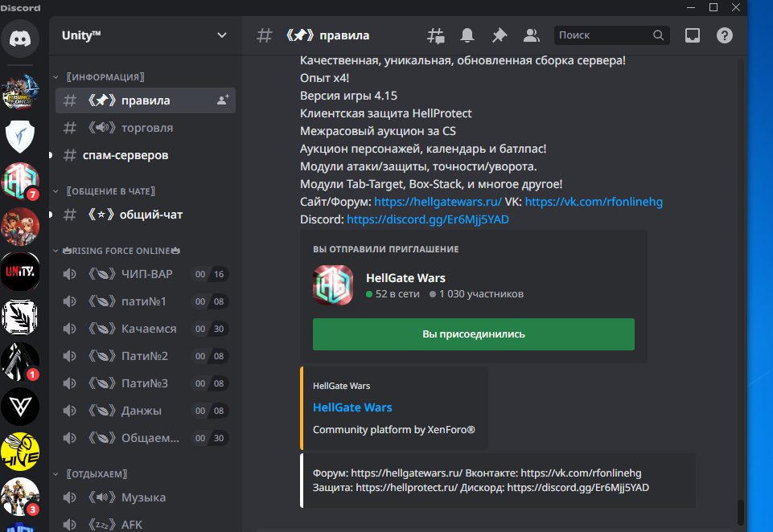This screenshot has height=532, width=773.
Task: Open the спам-серверов channel
Action: click(x=146, y=155)
